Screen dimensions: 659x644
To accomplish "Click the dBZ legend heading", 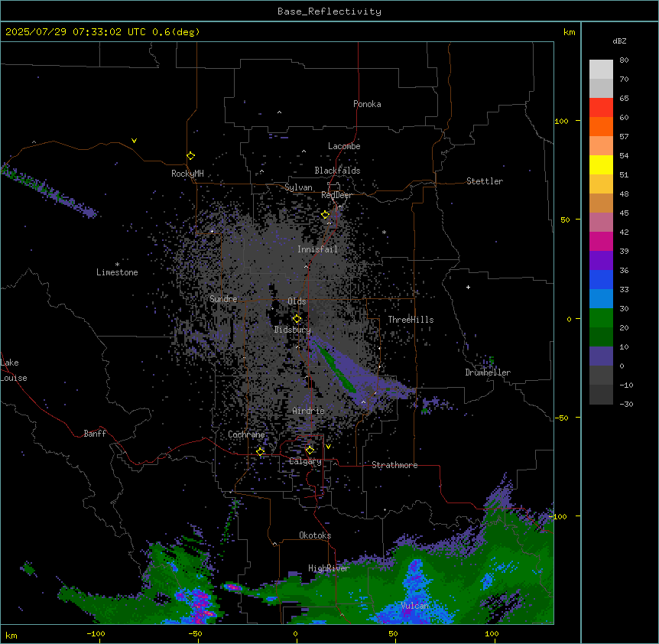I will pyautogui.click(x=619, y=41).
